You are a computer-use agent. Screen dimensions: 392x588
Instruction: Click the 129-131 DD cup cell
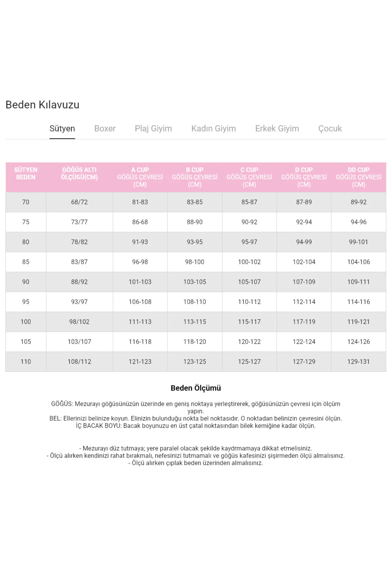click(358, 362)
